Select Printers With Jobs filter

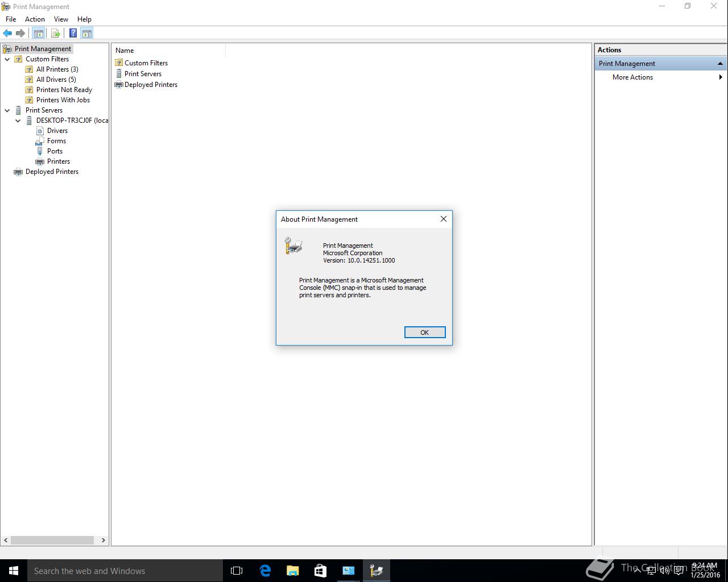(x=63, y=100)
